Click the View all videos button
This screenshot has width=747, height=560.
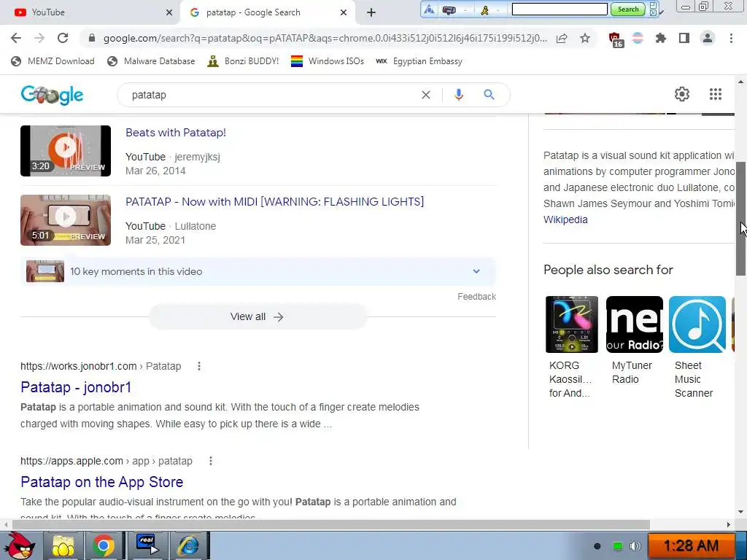(x=258, y=316)
